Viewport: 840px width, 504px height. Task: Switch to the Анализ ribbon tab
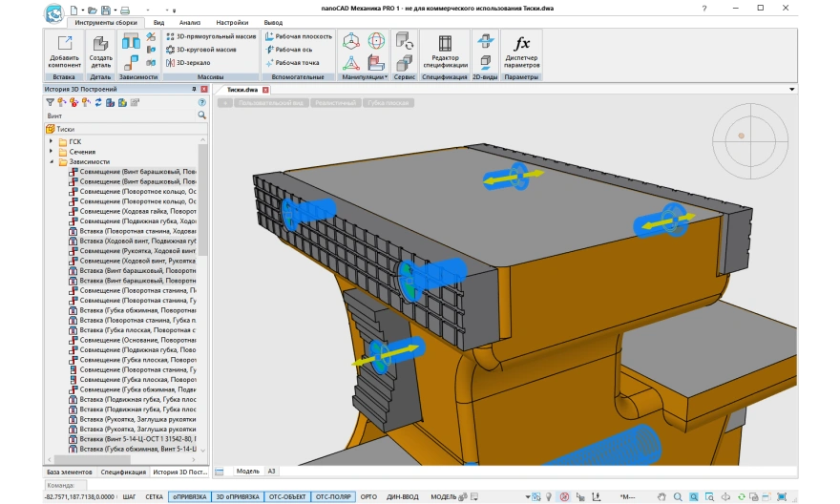tap(190, 20)
